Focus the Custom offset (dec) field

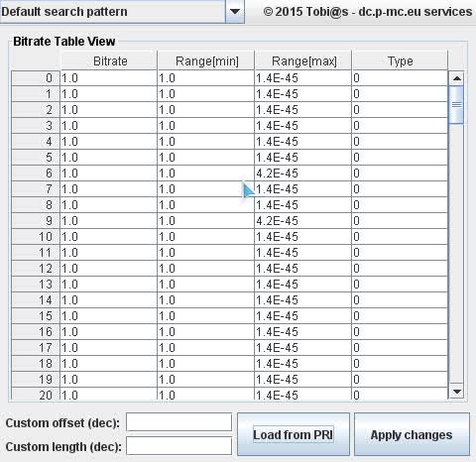click(x=178, y=422)
